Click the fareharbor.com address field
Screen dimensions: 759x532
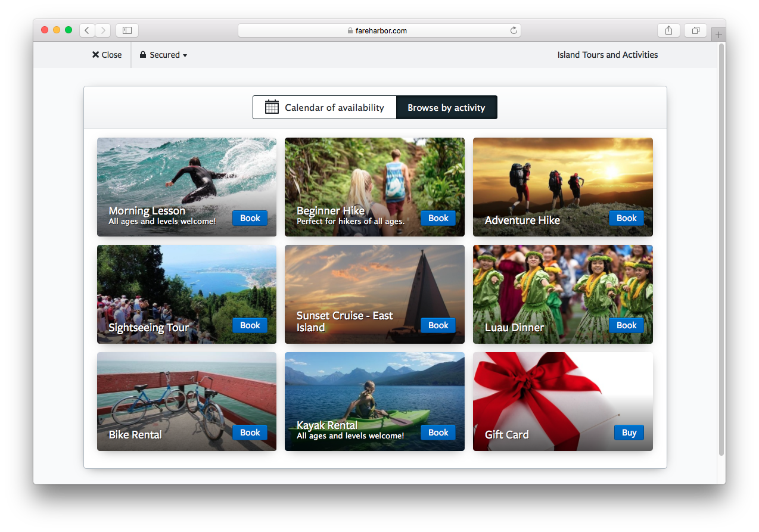coord(379,30)
